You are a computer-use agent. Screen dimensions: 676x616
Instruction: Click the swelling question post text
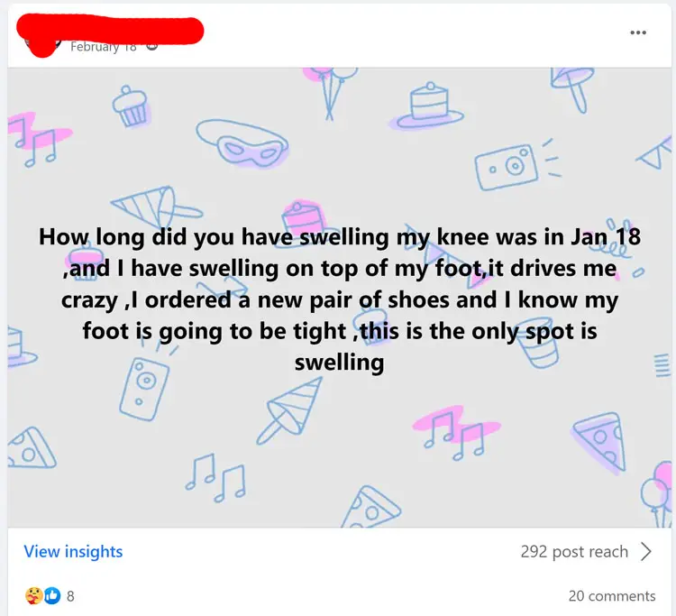[339, 299]
